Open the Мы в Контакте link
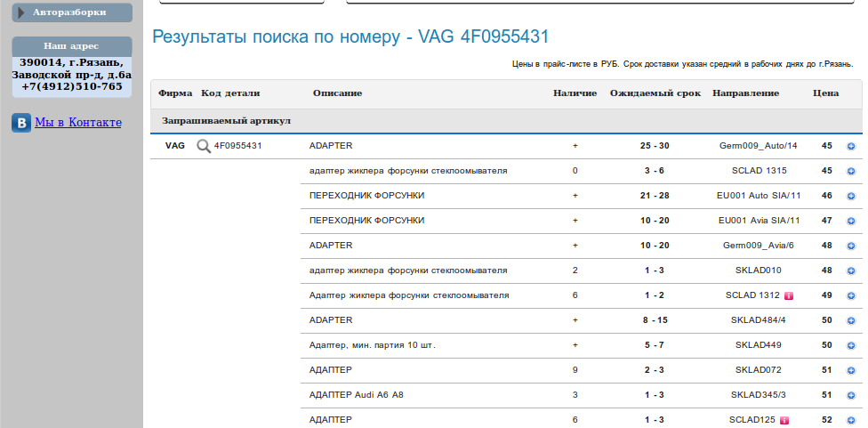868x428 pixels. coord(78,123)
